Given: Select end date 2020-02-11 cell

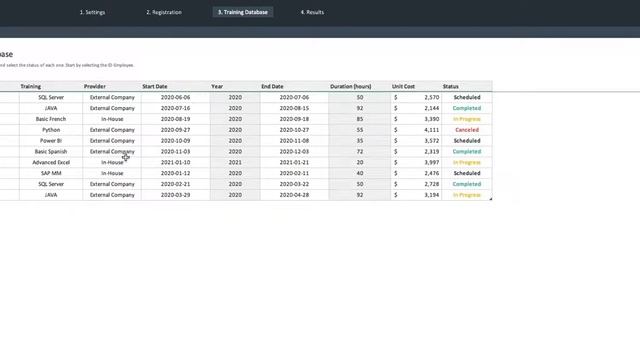Looking at the screenshot, I should (x=294, y=173).
